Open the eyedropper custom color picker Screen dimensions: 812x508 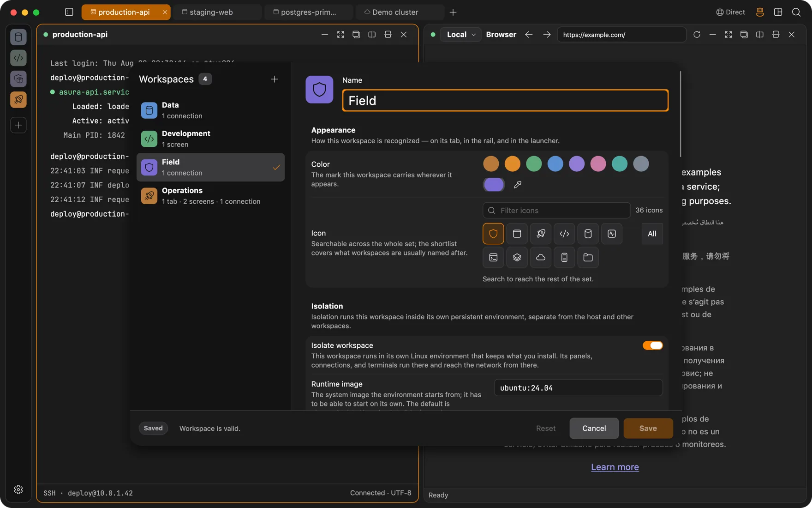(x=518, y=185)
